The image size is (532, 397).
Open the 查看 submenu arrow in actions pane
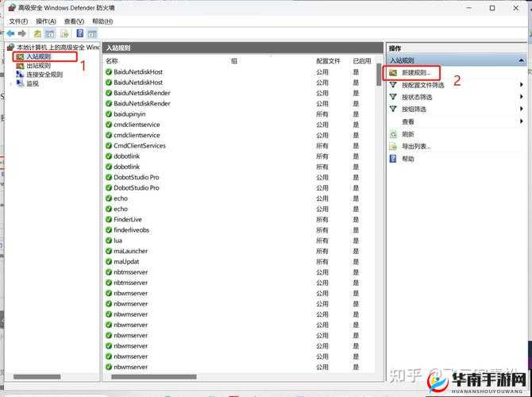[521, 121]
